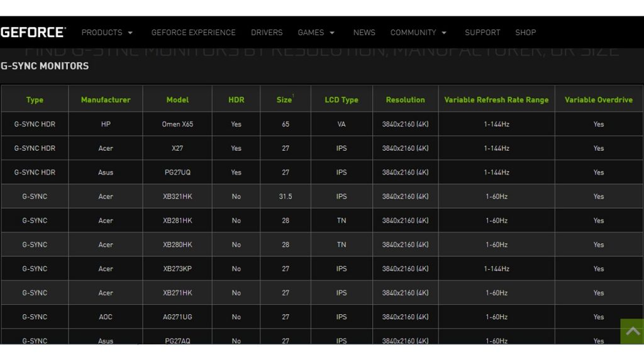Click the size 65 cell
Image resolution: width=644 pixels, height=362 pixels.
pos(286,124)
